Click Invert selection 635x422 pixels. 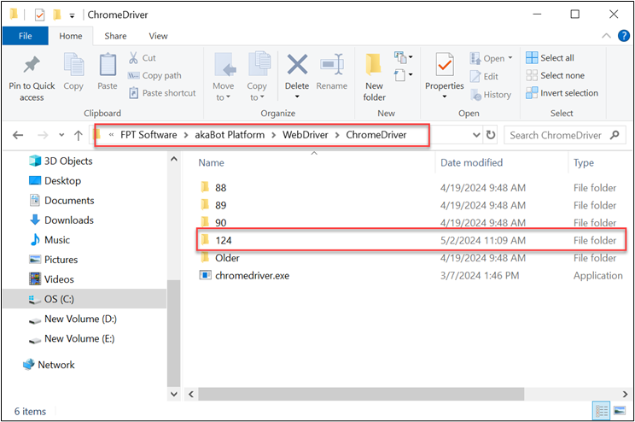coord(562,93)
